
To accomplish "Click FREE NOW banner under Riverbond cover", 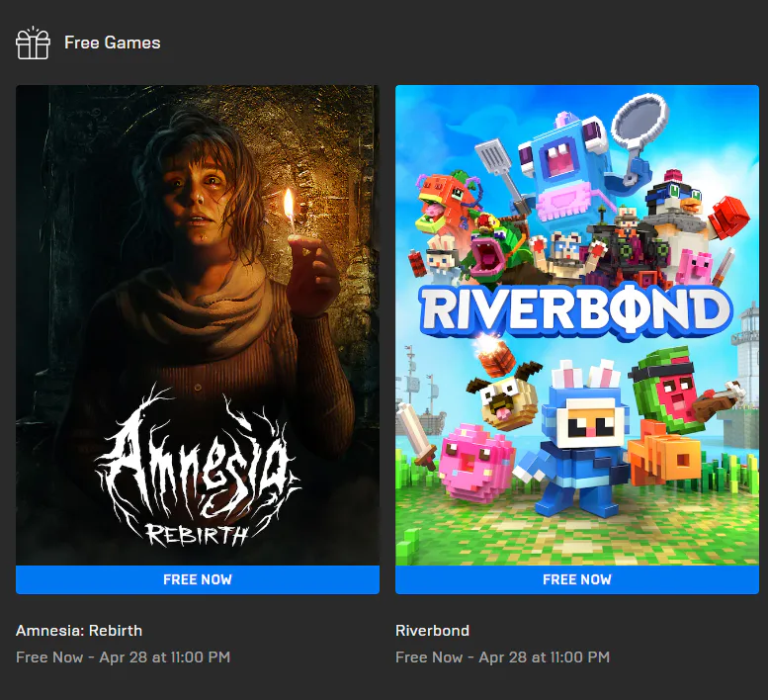I will (x=577, y=580).
